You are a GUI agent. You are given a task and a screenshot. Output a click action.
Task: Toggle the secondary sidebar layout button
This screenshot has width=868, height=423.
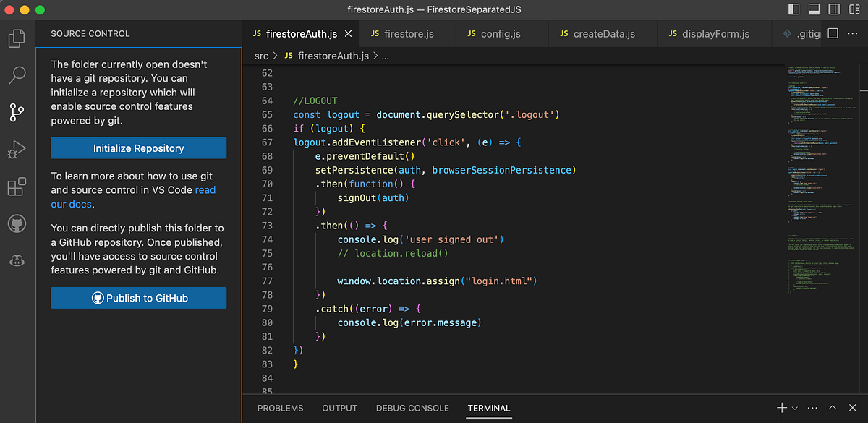[x=833, y=10]
